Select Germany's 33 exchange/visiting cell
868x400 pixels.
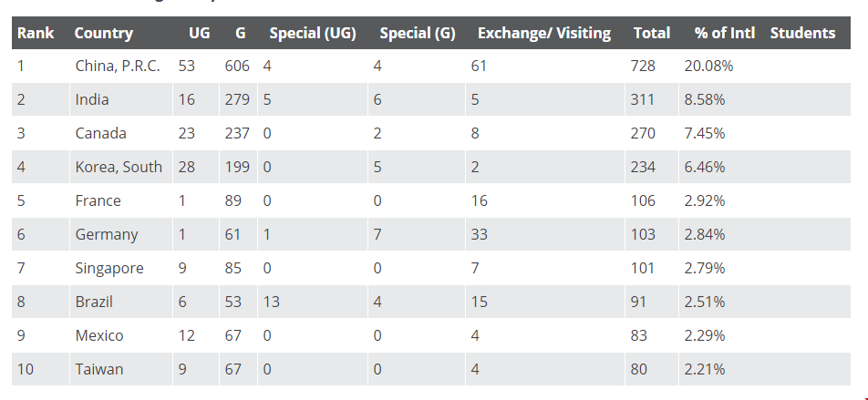click(479, 234)
